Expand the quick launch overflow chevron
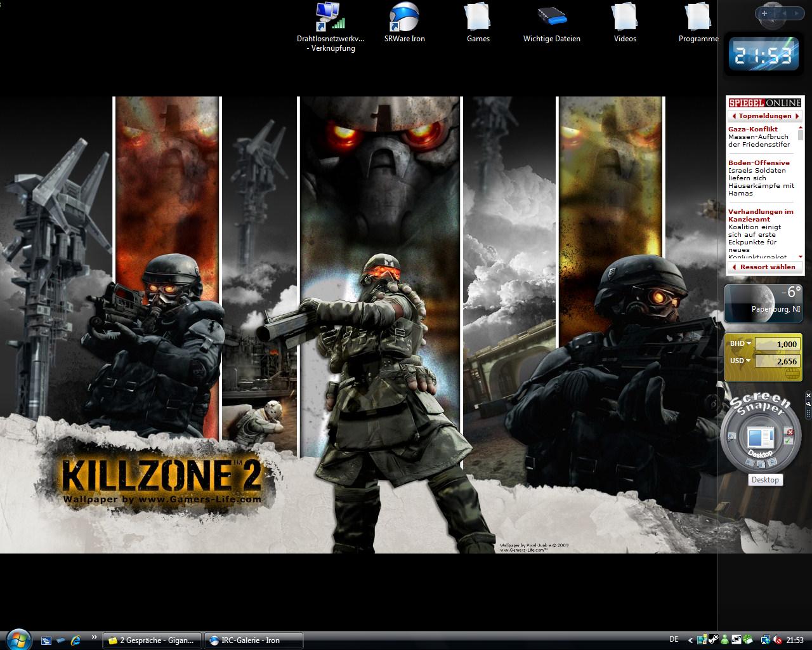This screenshot has width=812, height=650. coord(95,637)
